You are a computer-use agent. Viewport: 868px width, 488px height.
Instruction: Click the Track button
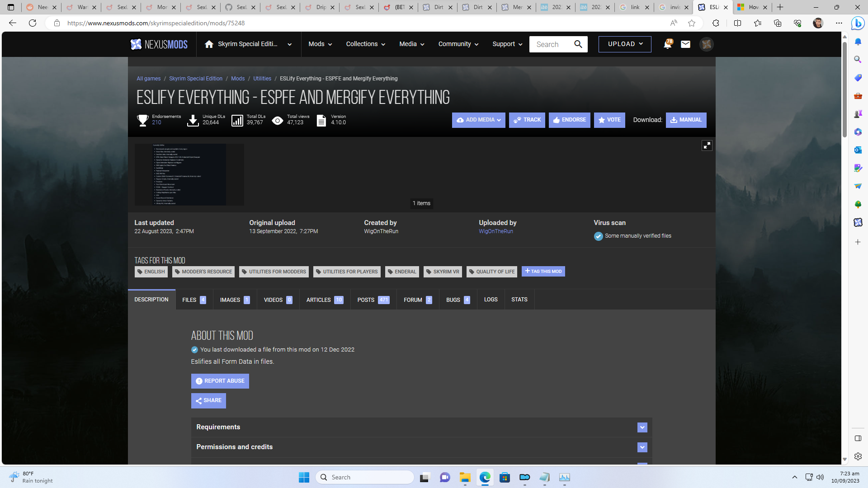[527, 120]
